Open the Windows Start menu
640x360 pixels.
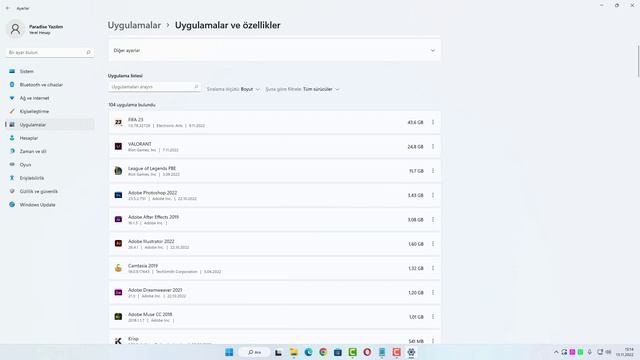[x=229, y=352]
